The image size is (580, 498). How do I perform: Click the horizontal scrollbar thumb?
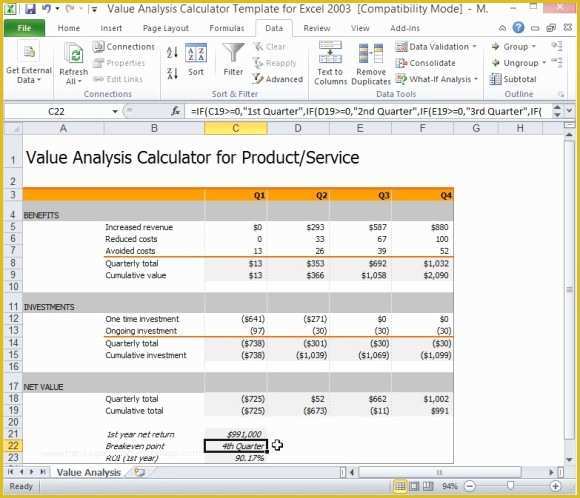(439, 472)
